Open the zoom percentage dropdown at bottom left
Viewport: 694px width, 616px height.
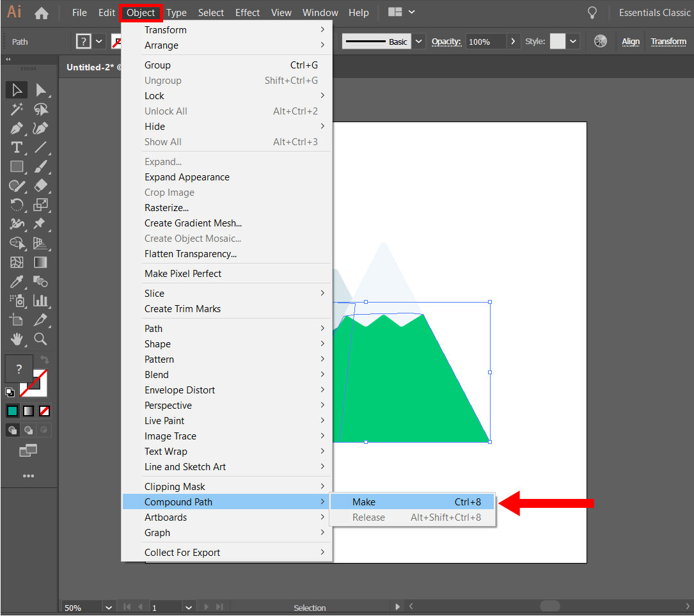pyautogui.click(x=108, y=608)
